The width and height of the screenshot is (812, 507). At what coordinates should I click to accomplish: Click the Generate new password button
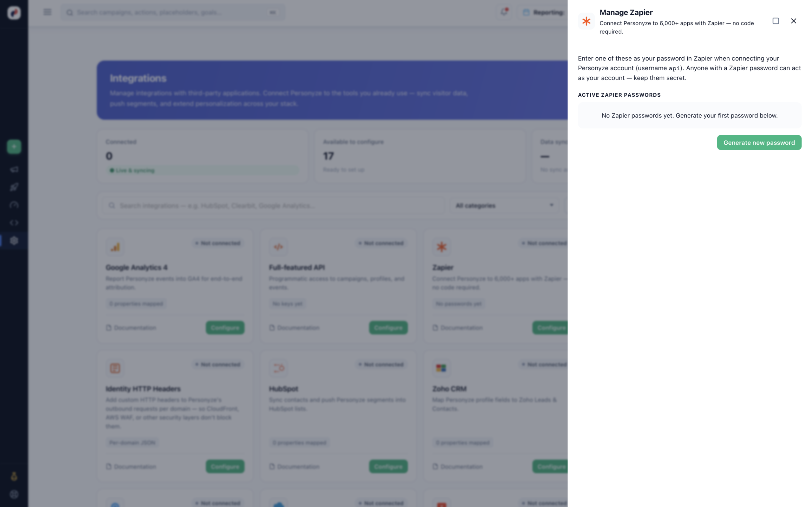tap(759, 143)
